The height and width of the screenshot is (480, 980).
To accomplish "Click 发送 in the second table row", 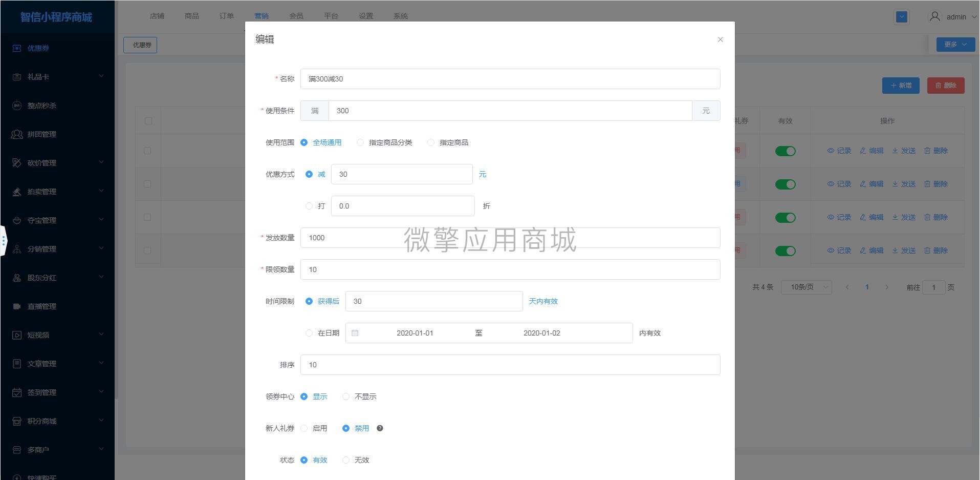I will tap(904, 184).
